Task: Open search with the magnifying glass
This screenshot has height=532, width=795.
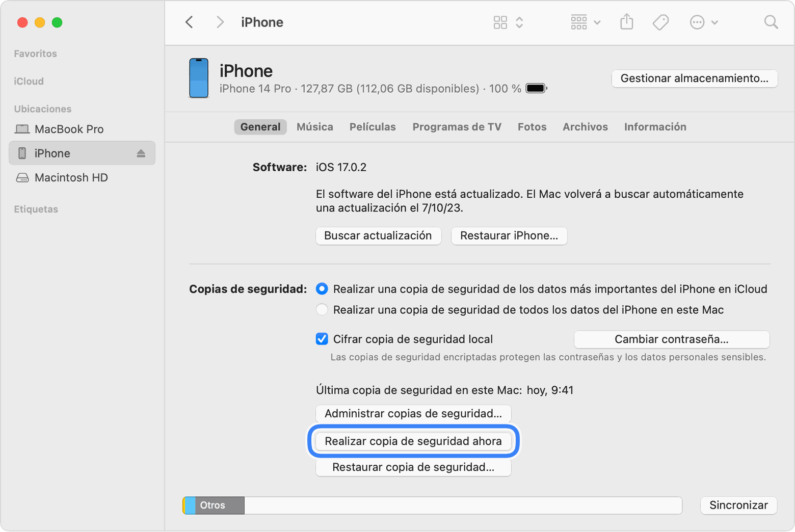Action: coord(771,22)
